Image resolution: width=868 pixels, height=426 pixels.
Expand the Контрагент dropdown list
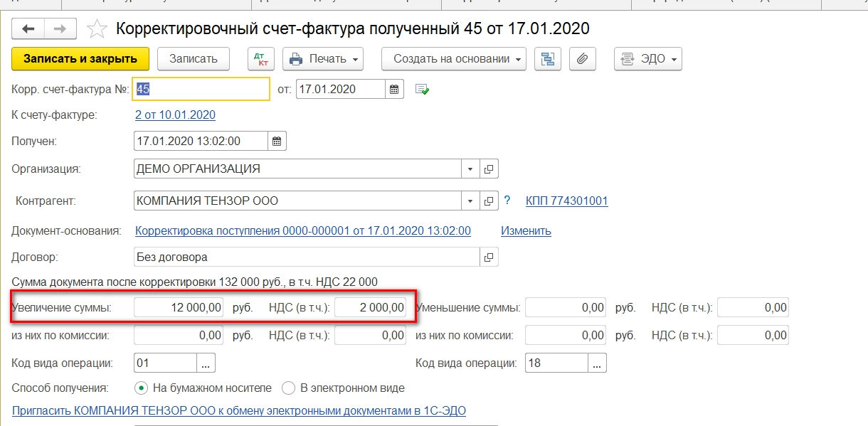pyautogui.click(x=471, y=201)
